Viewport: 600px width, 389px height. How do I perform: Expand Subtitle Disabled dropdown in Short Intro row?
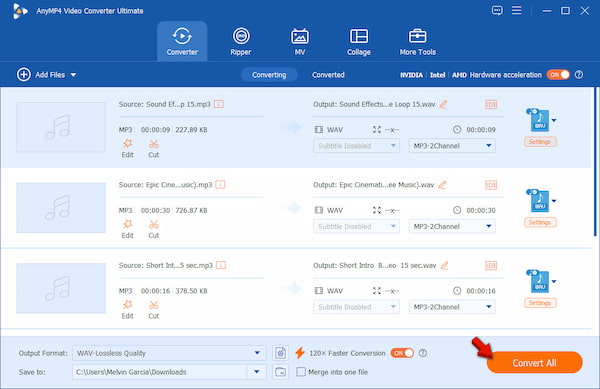tap(356, 307)
